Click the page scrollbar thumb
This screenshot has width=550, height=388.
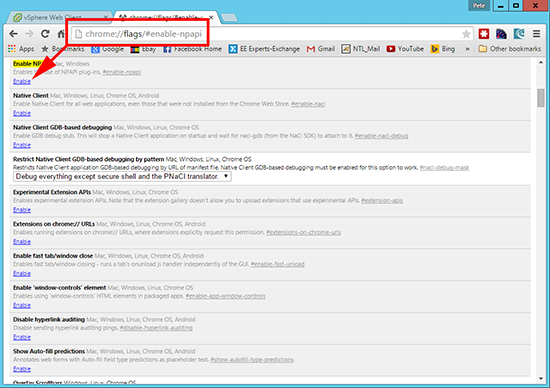[541, 98]
